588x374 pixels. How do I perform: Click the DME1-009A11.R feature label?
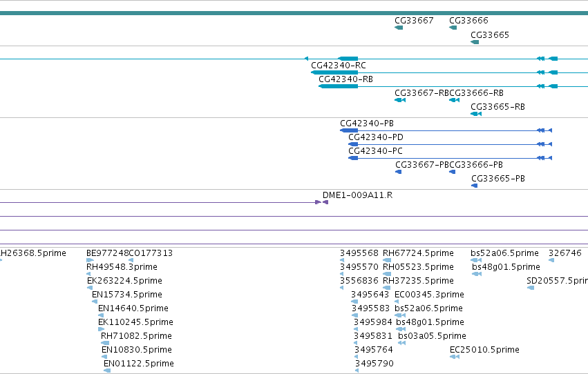[x=357, y=195]
